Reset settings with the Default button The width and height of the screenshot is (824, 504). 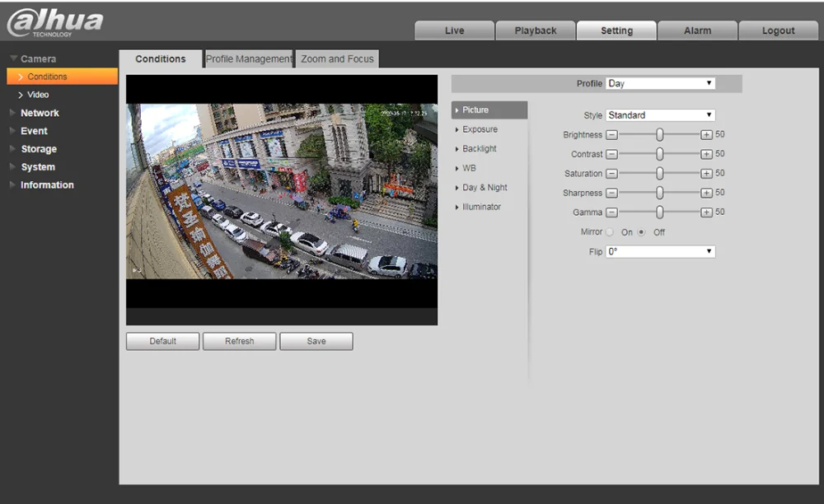[x=162, y=341]
